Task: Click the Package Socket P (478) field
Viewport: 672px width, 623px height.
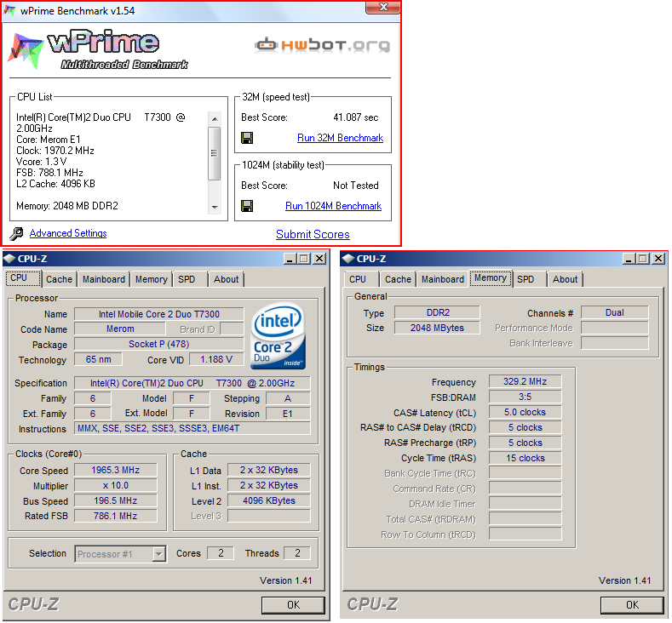Action: (x=159, y=344)
